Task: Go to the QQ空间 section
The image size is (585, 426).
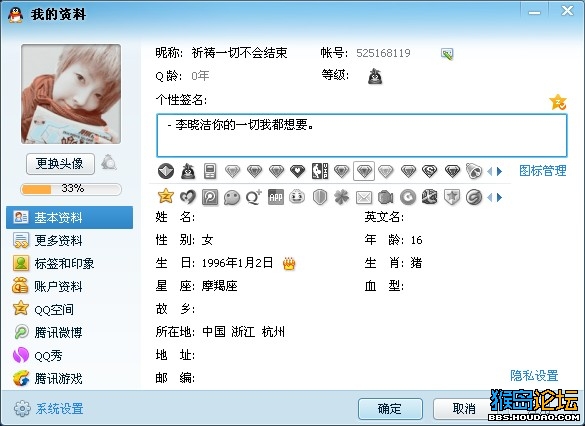Action: point(69,310)
